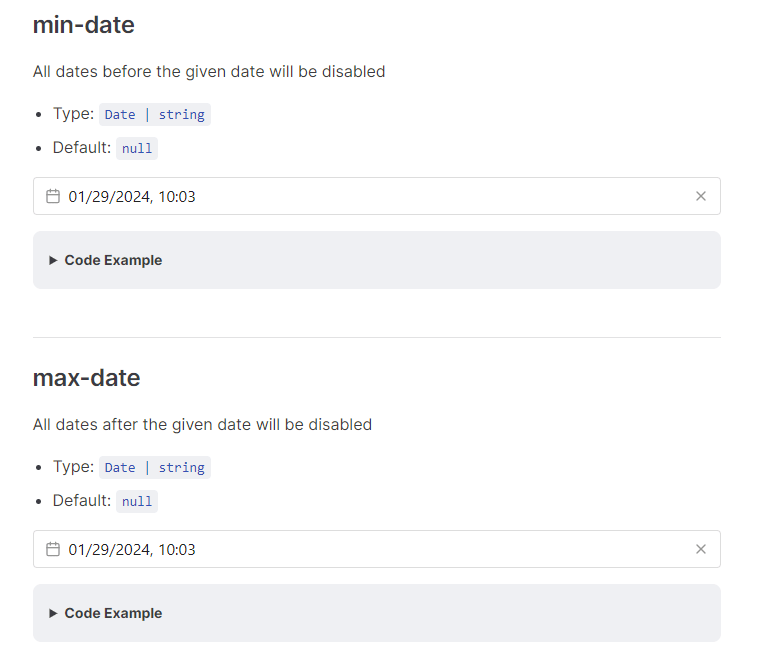763x659 pixels.
Task: Open the max-date Code Example section
Action: (x=113, y=613)
